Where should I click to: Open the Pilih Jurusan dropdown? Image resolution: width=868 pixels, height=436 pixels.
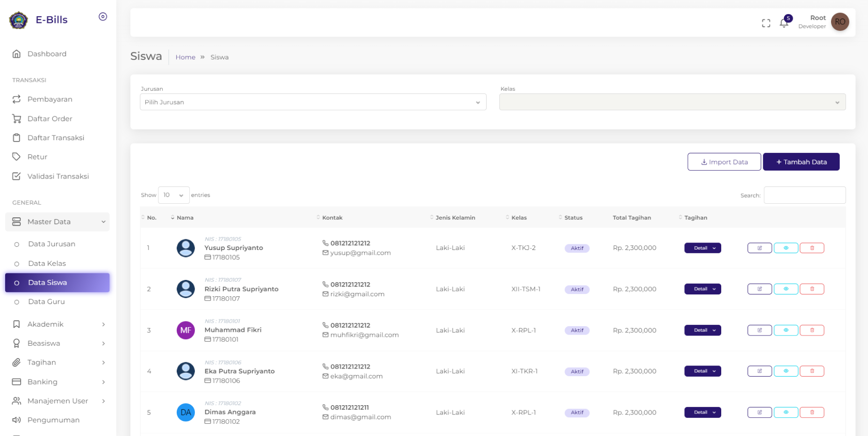[x=313, y=102]
